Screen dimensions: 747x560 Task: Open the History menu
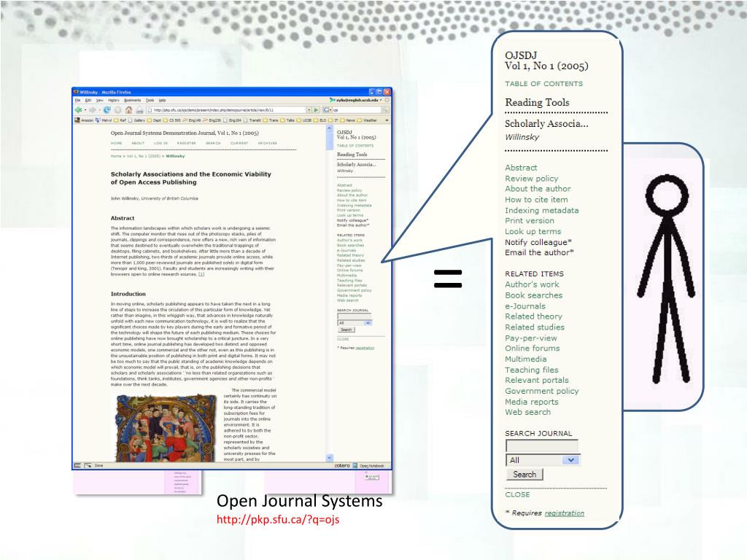113,100
